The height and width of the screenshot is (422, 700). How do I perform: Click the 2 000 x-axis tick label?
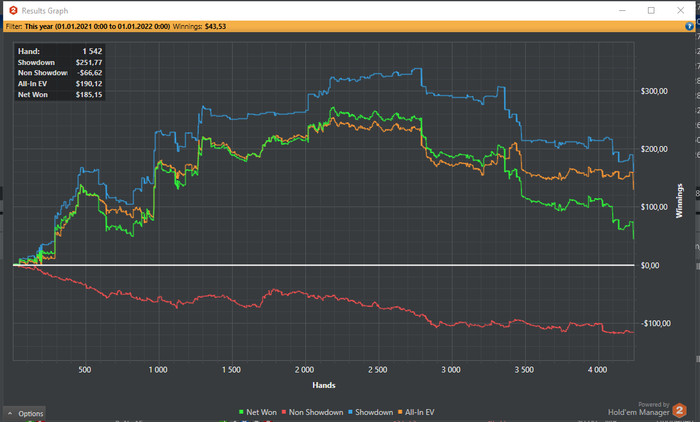(x=304, y=370)
